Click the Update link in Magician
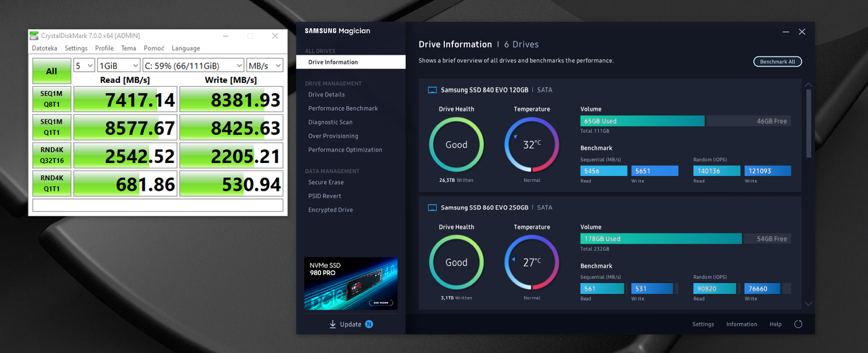 (351, 324)
